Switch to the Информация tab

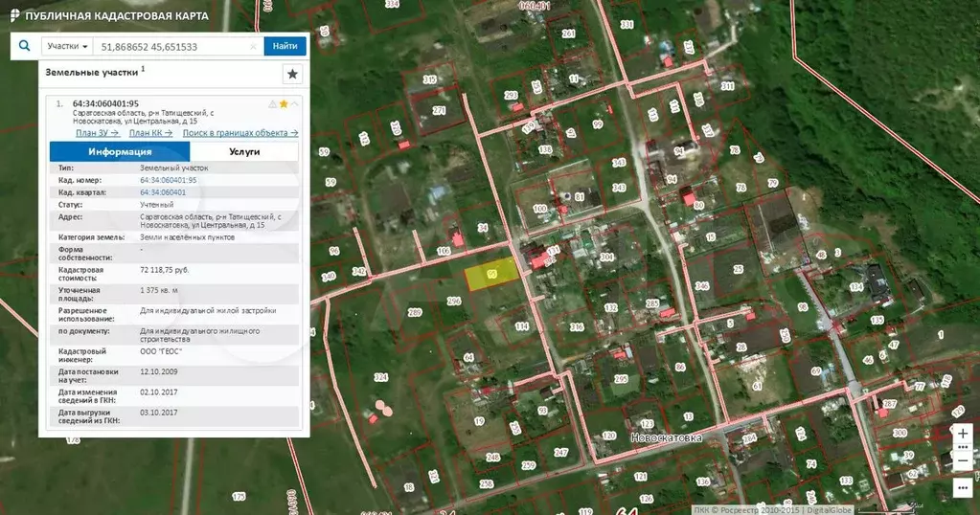(x=120, y=151)
